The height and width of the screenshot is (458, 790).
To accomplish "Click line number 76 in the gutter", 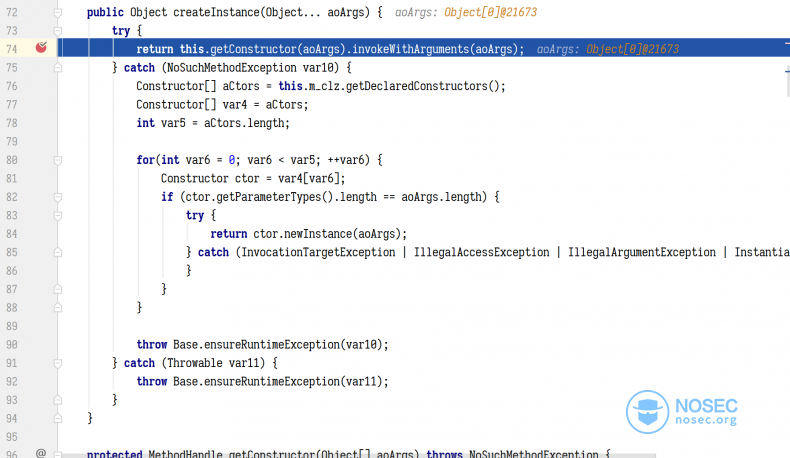I will (x=12, y=86).
